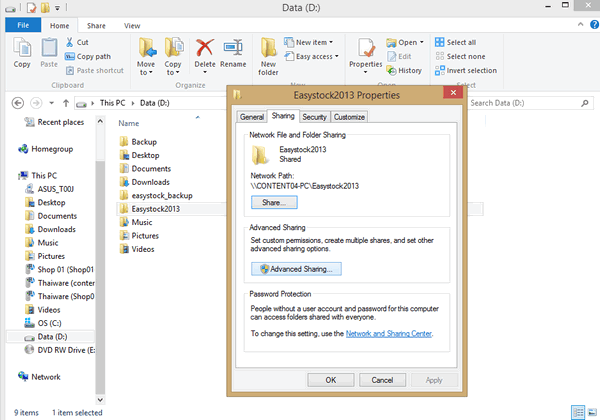The width and height of the screenshot is (600, 420).
Task: Click the Properties icon in ribbon
Action: [x=366, y=48]
